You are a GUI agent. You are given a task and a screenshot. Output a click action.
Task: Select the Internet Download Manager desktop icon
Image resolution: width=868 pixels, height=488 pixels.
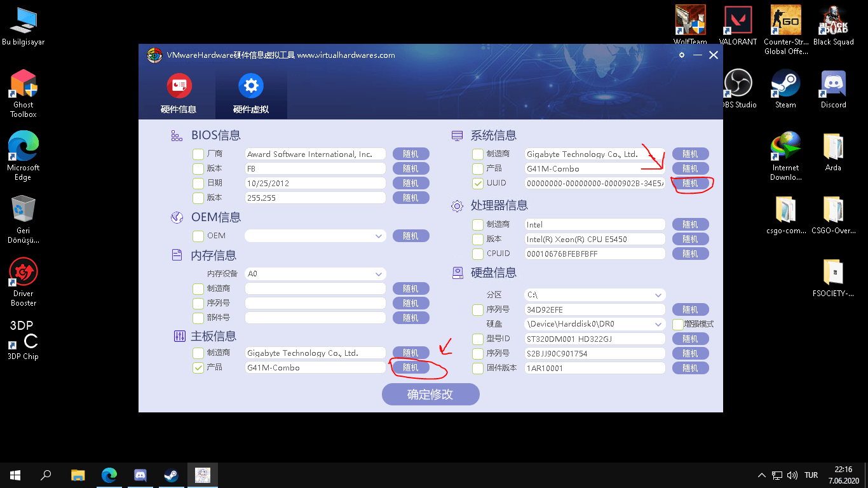point(786,156)
